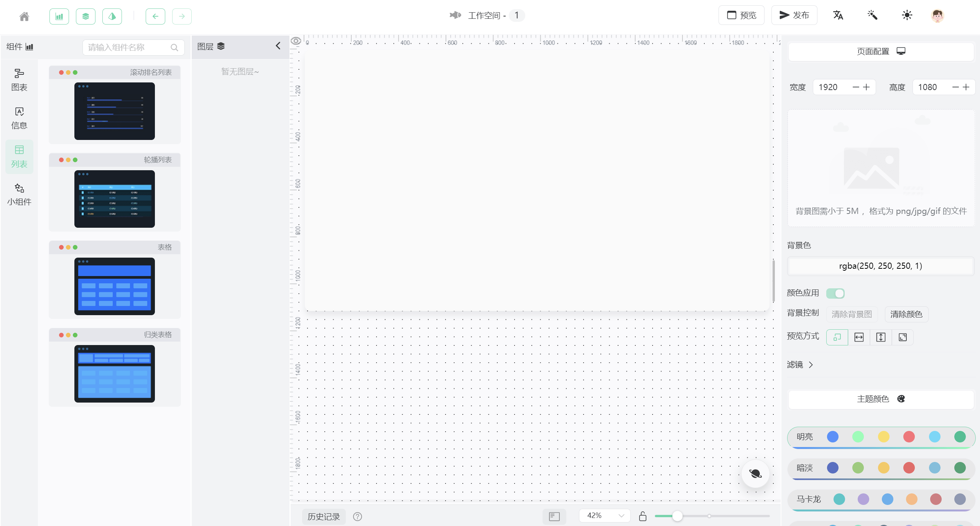This screenshot has width=980, height=526.
Task: Click the magic wand icon
Action: [872, 15]
